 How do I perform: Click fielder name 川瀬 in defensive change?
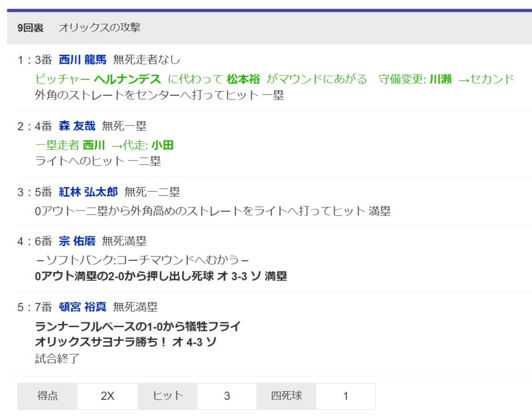click(x=441, y=79)
